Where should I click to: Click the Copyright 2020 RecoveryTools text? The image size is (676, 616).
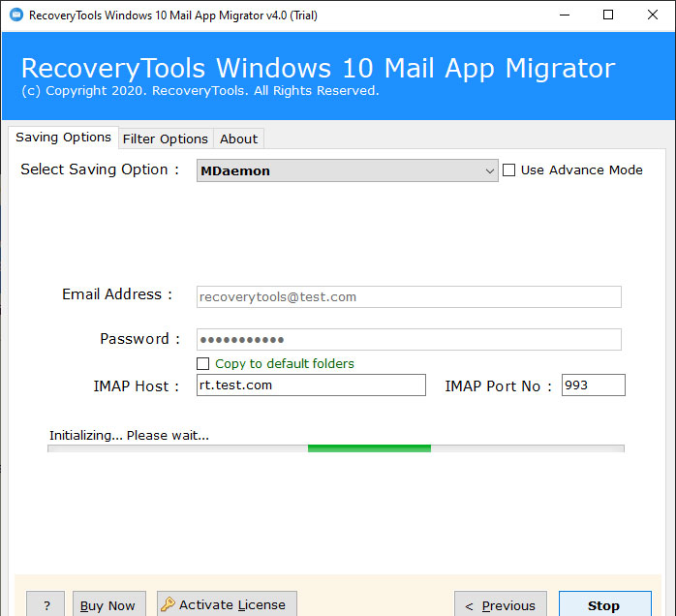tap(200, 91)
